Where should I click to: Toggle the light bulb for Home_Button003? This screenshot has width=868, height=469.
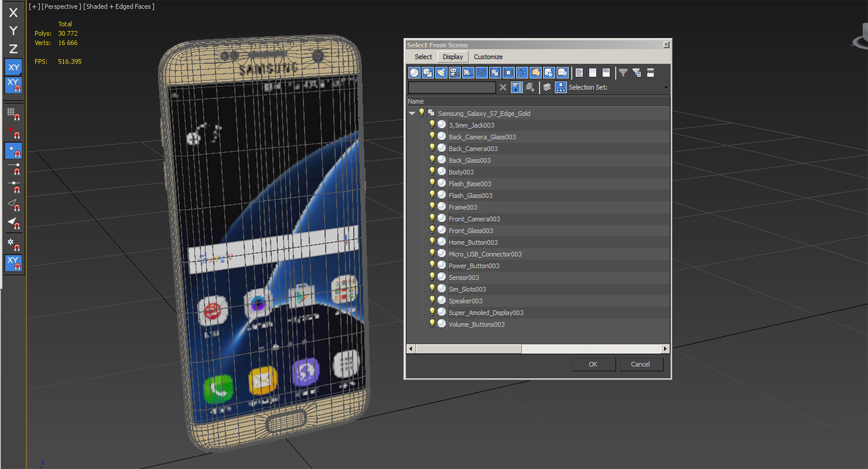[x=432, y=242]
